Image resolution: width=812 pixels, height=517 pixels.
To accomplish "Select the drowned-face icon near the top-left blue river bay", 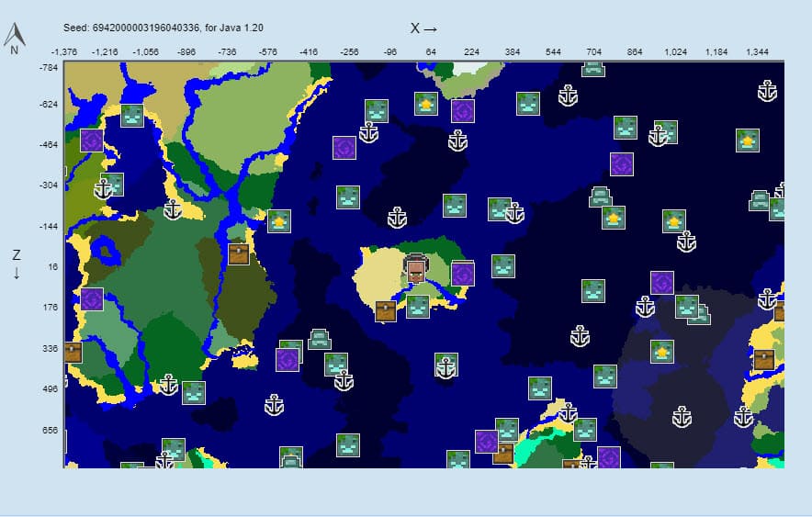I will 132,116.
